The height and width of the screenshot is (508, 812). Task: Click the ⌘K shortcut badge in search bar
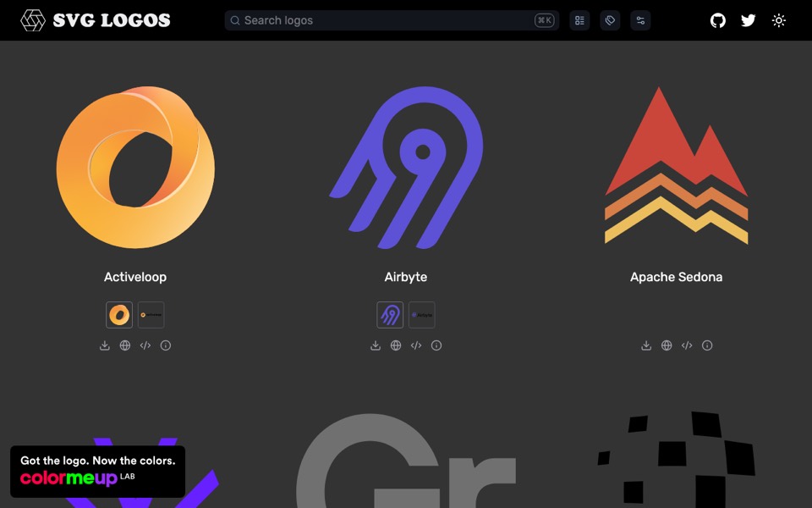pyautogui.click(x=544, y=20)
